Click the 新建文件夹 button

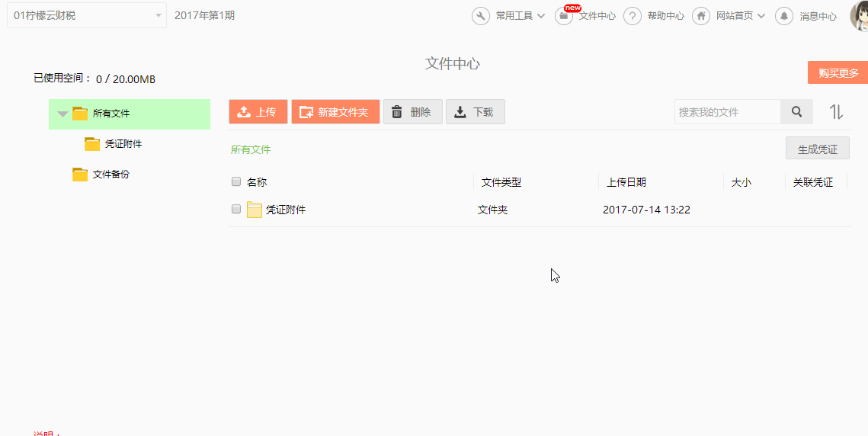click(335, 112)
